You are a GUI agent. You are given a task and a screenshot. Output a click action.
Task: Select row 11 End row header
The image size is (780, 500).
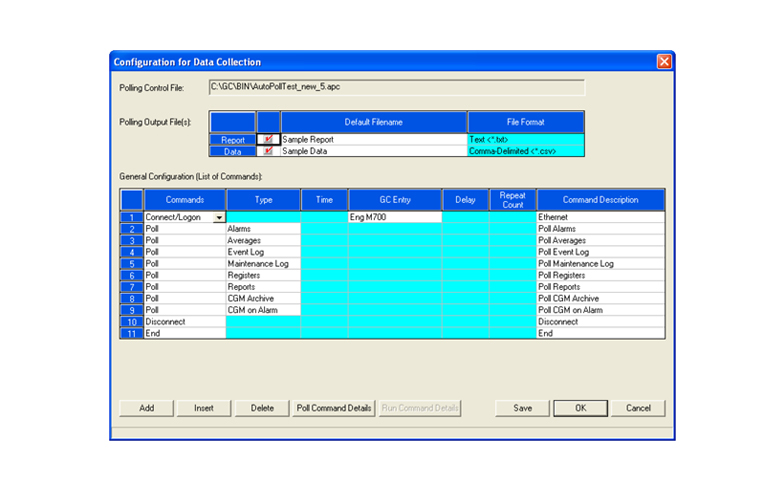pyautogui.click(x=132, y=334)
